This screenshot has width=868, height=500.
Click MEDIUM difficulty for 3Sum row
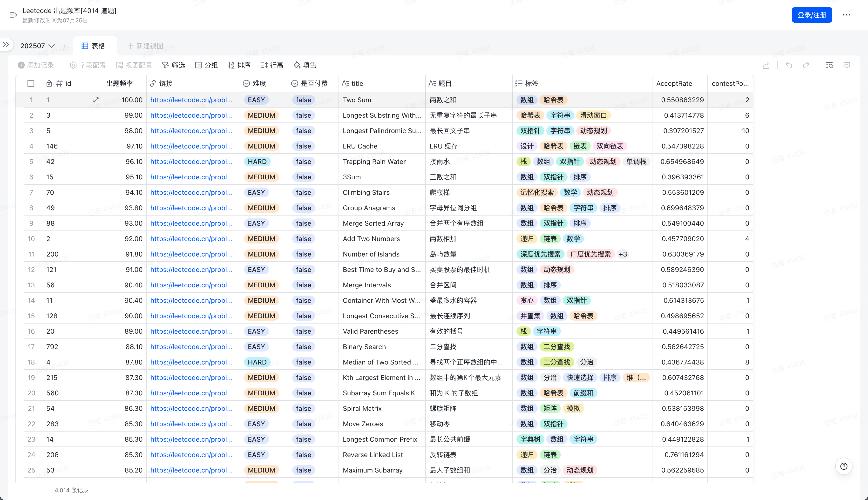[x=261, y=177]
